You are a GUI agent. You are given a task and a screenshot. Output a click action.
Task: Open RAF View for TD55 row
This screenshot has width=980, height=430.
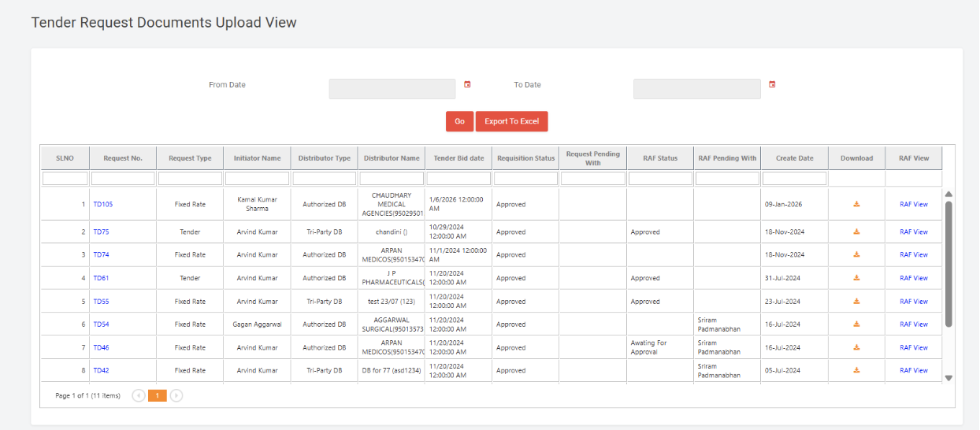click(x=913, y=301)
